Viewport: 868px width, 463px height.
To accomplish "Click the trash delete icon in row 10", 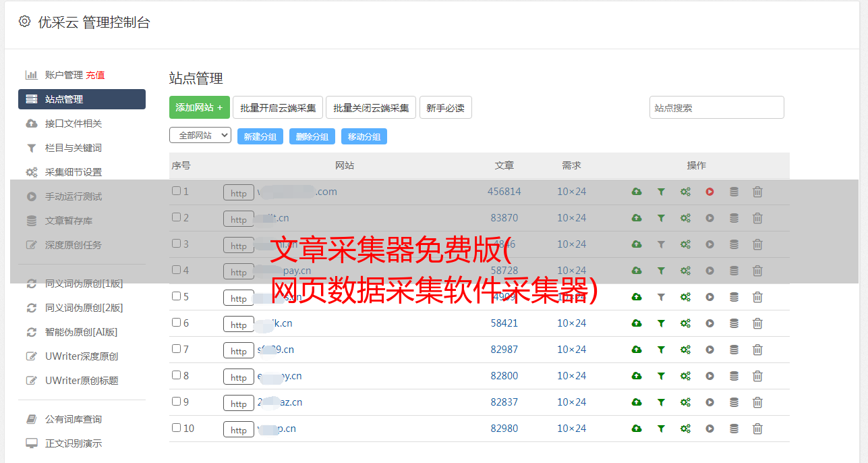I will [x=757, y=429].
